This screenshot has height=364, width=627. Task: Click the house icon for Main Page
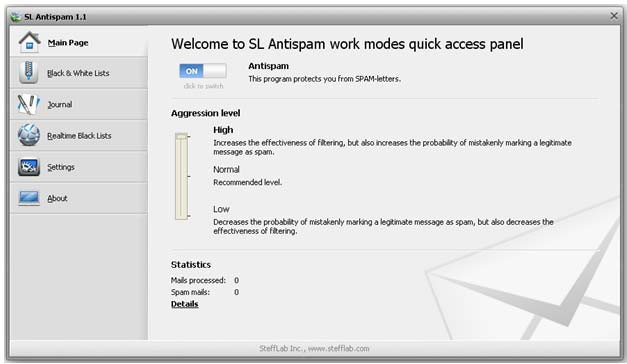pyautogui.click(x=29, y=42)
